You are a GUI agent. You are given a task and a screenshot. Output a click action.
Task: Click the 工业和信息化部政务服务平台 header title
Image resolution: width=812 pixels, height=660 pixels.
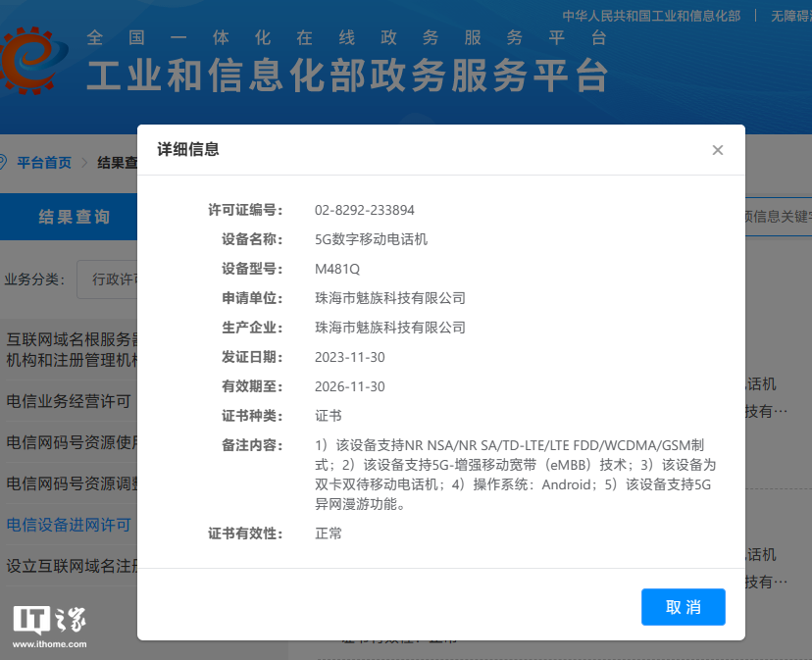pos(346,76)
